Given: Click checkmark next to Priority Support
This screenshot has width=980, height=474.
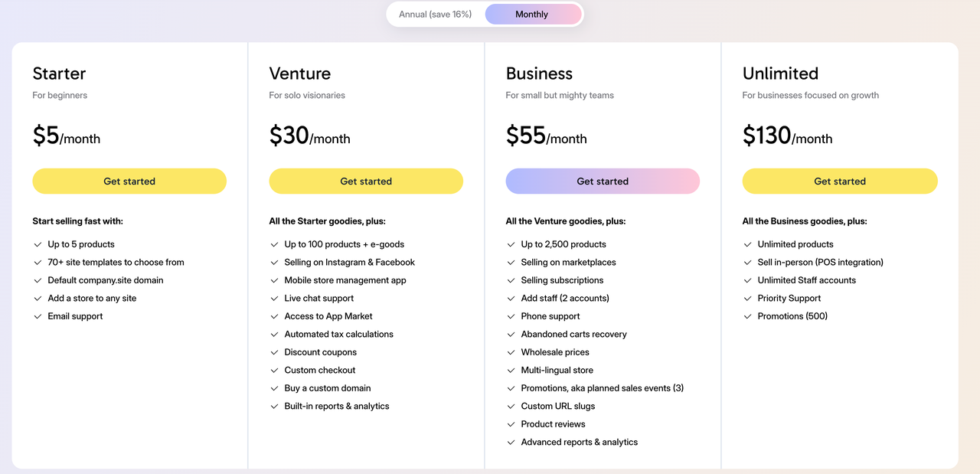Looking at the screenshot, I should click(748, 299).
